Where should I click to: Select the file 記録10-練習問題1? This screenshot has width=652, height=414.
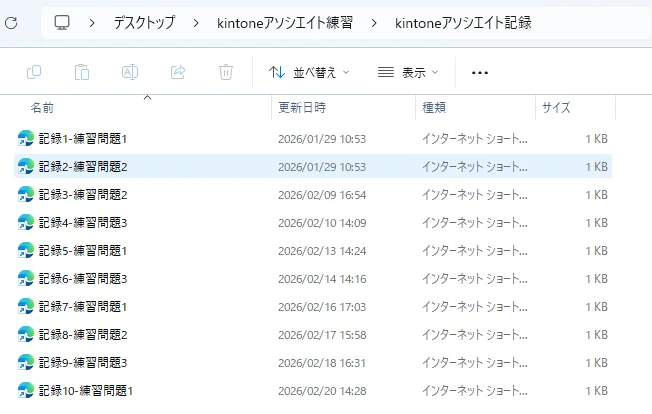click(86, 391)
